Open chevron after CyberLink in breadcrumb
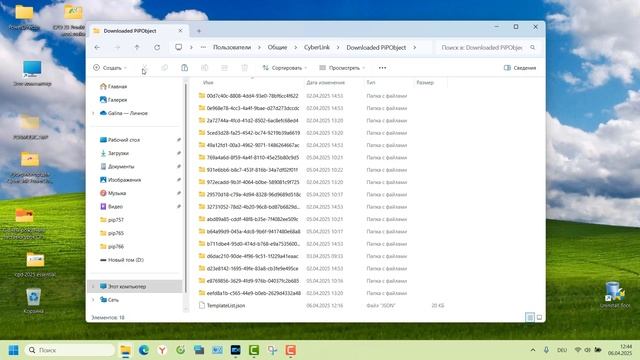The height and width of the screenshot is (360, 640). (338, 47)
